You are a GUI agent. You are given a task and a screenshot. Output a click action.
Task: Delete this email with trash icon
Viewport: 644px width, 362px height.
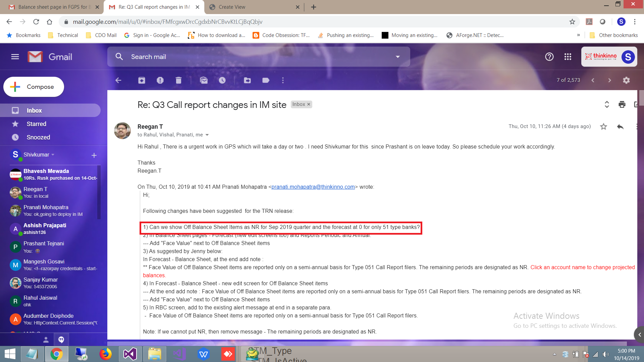178,80
